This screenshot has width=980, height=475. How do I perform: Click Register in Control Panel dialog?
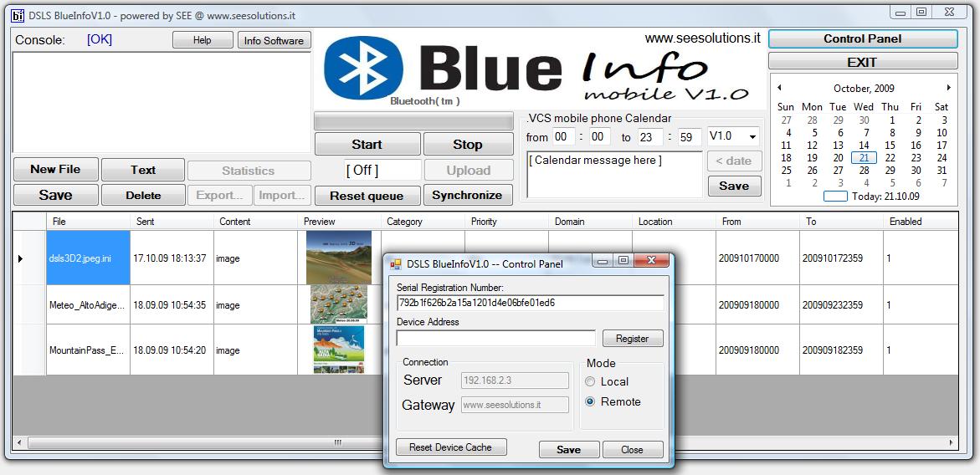pos(633,339)
